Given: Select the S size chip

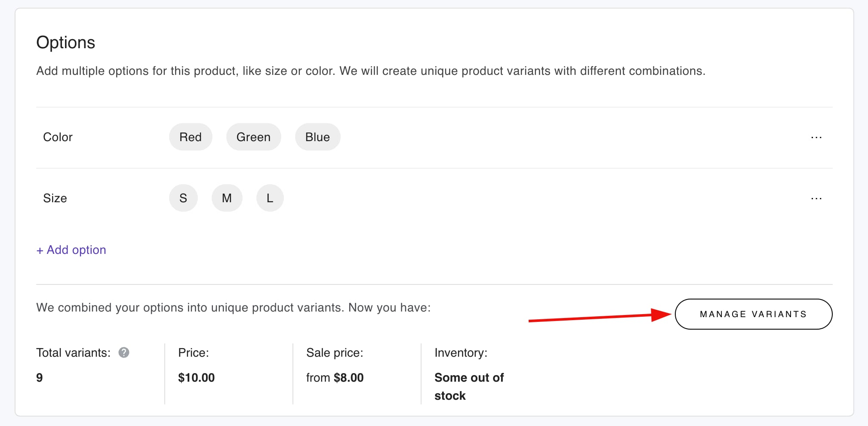Looking at the screenshot, I should [x=183, y=198].
